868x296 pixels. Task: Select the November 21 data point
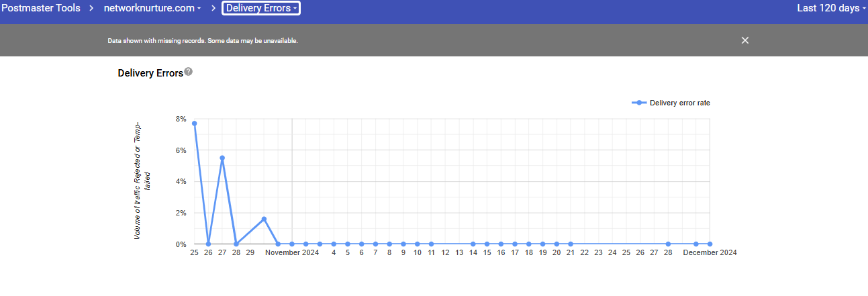tap(571, 244)
